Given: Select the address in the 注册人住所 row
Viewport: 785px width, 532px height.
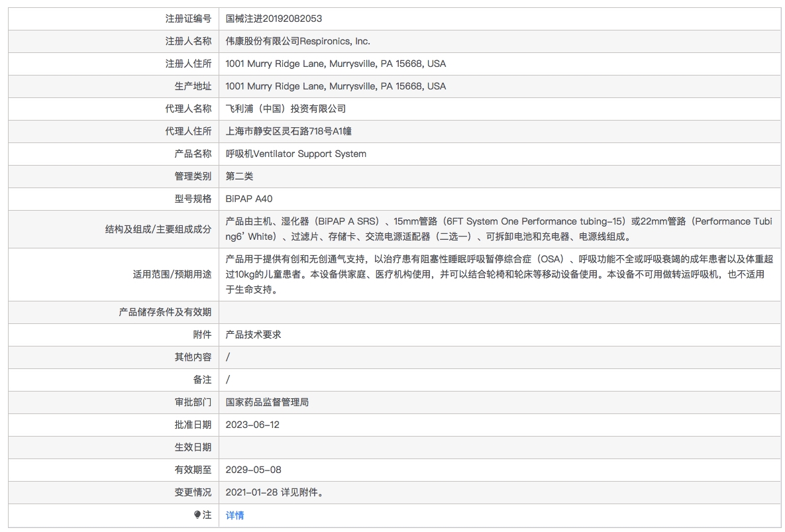Looking at the screenshot, I should click(335, 64).
